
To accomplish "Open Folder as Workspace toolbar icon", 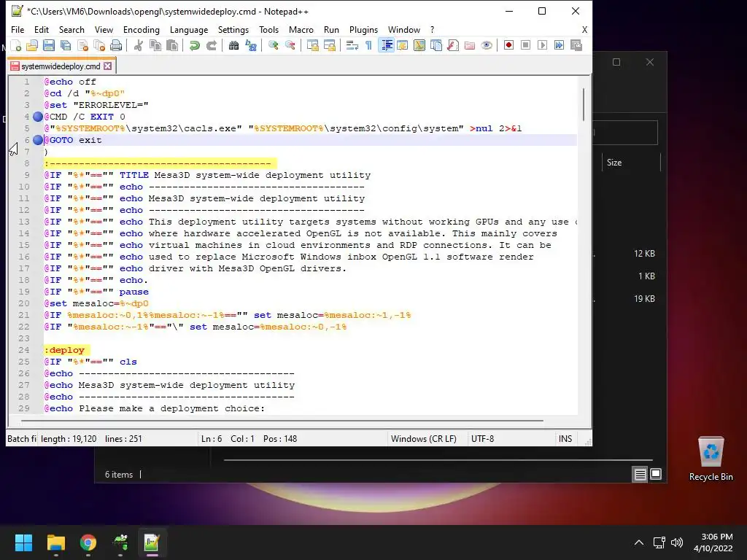I will point(470,46).
